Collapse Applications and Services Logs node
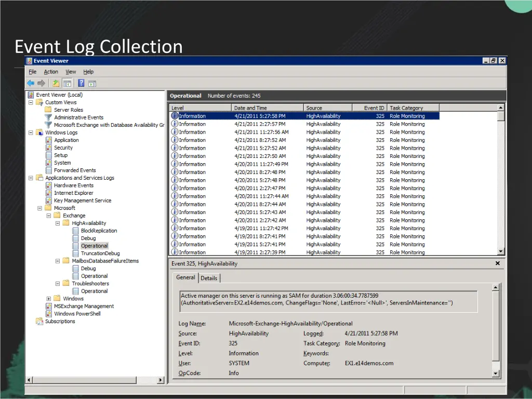Screen dimensions: 532x399 point(31,178)
